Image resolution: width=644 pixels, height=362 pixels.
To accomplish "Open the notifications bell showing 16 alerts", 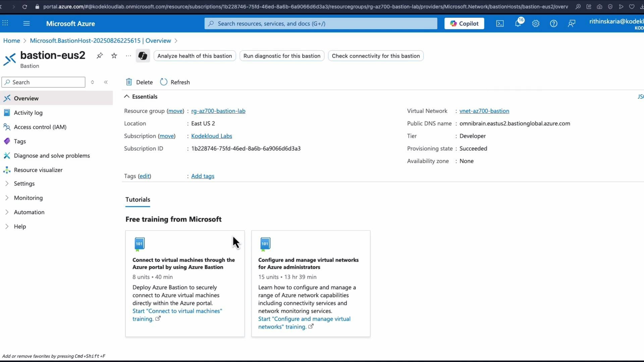I will point(518,23).
